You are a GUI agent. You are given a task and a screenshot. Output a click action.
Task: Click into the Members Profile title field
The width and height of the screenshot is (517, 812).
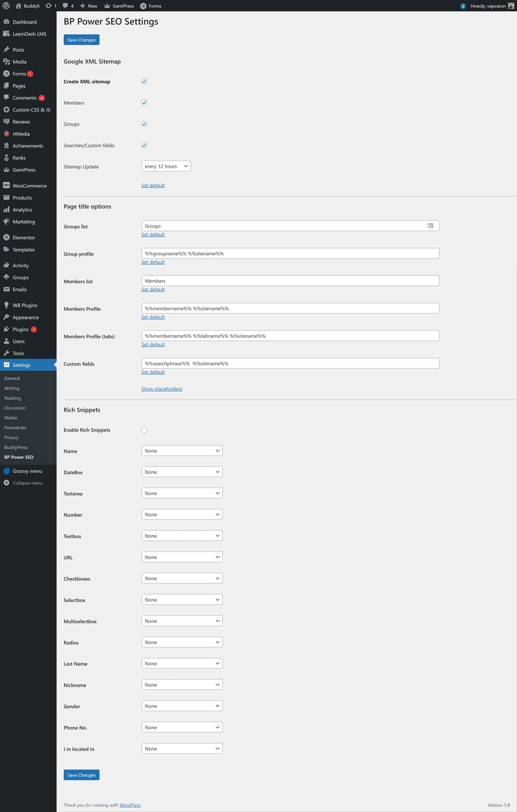pyautogui.click(x=290, y=309)
